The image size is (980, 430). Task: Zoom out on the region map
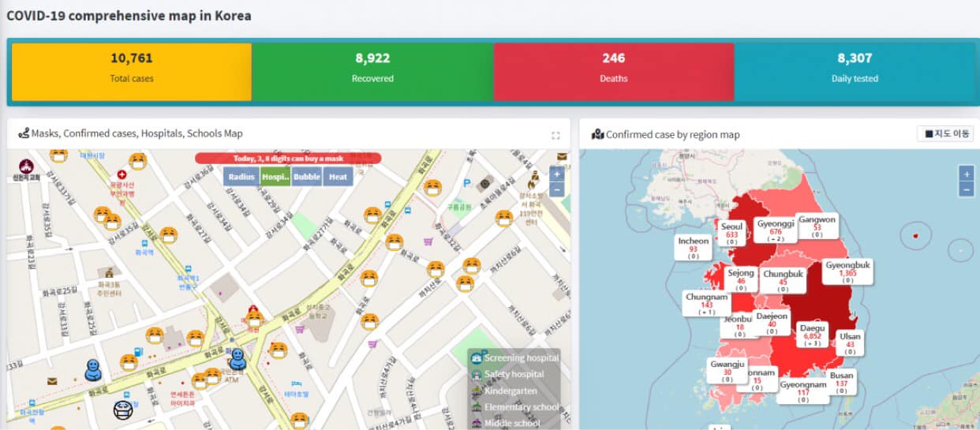(x=966, y=189)
